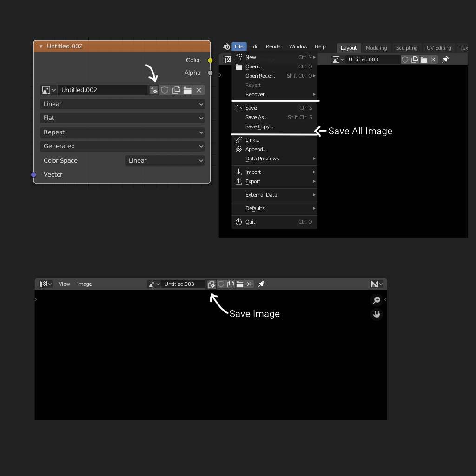
Task: Switch to the UV Editing workspace tab
Action: pos(439,48)
